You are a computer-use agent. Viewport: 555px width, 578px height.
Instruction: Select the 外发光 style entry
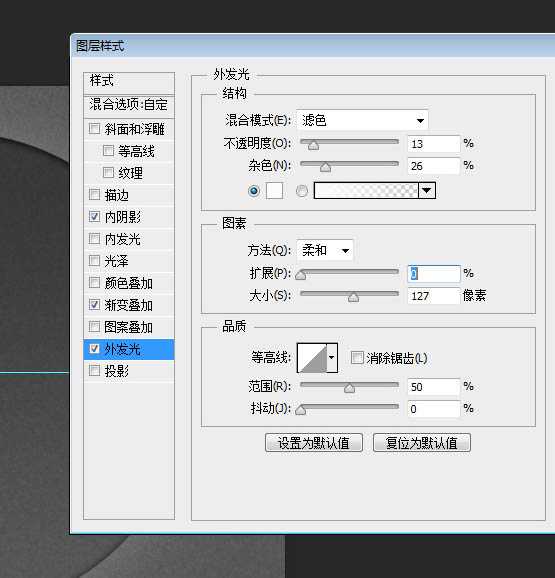[x=129, y=349]
